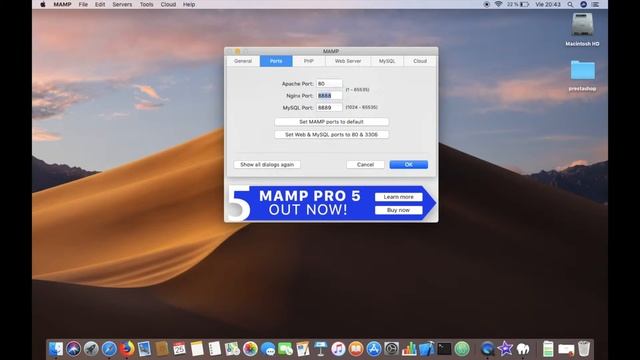Screen dimensions: 640x360
Task: Open Wi-Fi status in menu bar
Action: tap(498, 4)
